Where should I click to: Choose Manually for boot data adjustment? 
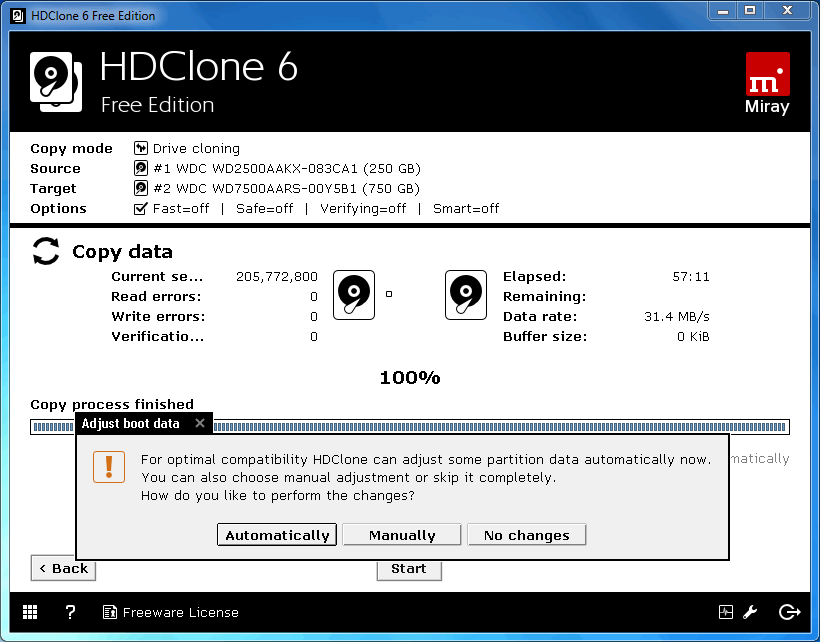[402, 535]
